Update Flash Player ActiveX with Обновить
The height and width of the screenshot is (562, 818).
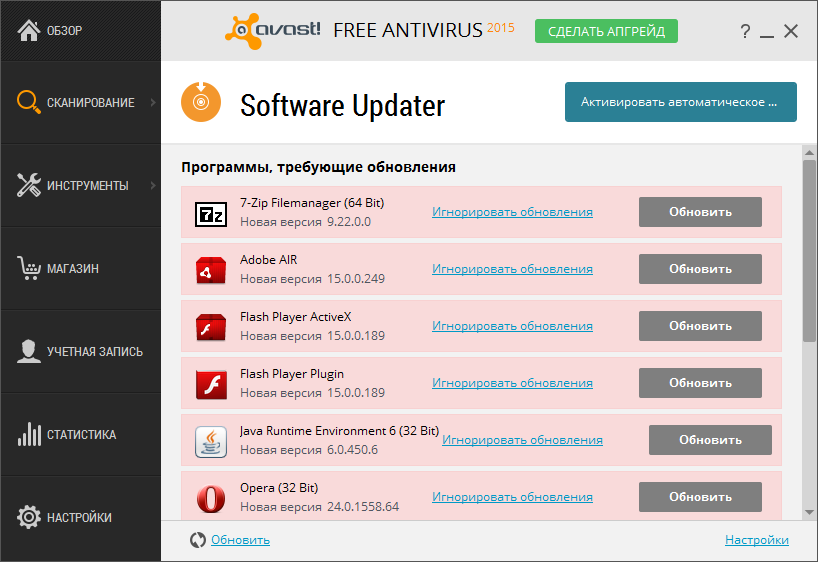pyautogui.click(x=700, y=326)
